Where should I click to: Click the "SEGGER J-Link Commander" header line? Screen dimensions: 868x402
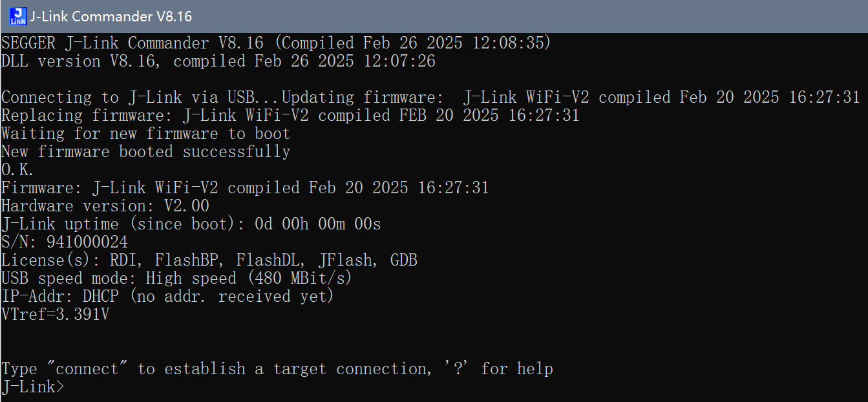pyautogui.click(x=276, y=43)
